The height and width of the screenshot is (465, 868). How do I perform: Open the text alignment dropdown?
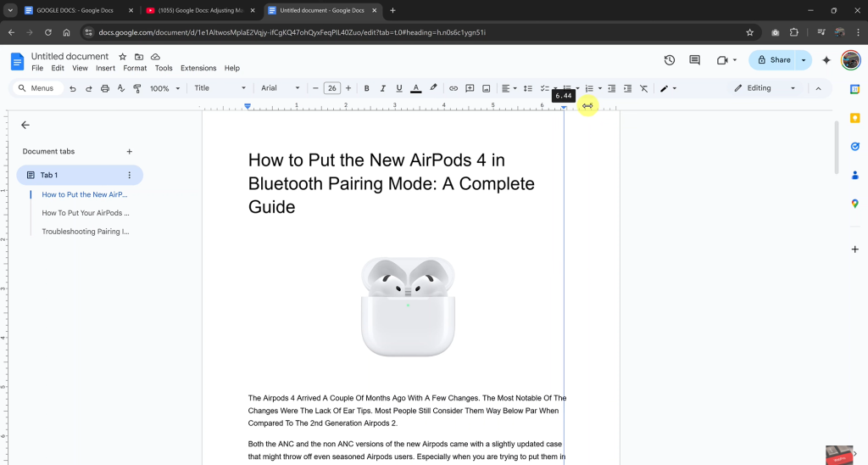tap(509, 89)
